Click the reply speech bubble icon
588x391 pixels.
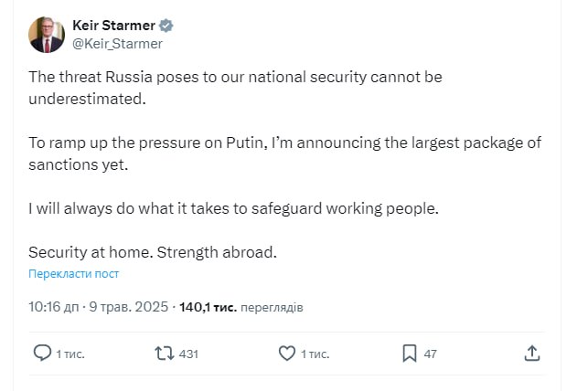coord(42,353)
